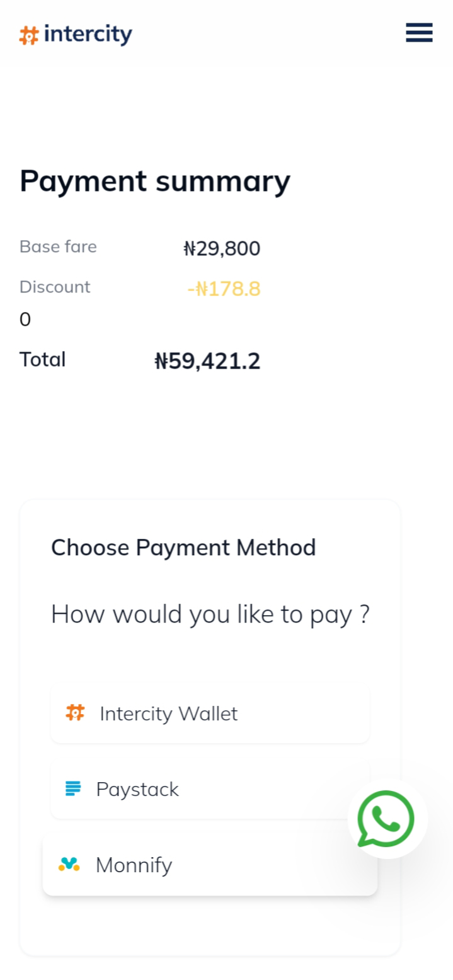Viewport: 453px width, 980px height.
Task: Click the "How would you like to pay" text
Action: (x=210, y=614)
